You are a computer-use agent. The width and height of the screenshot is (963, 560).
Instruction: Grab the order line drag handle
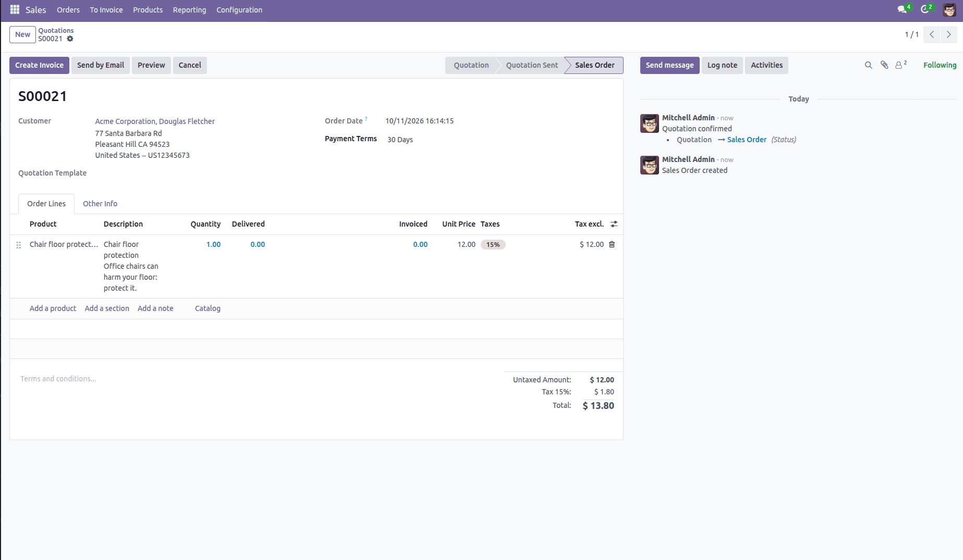pos(19,245)
